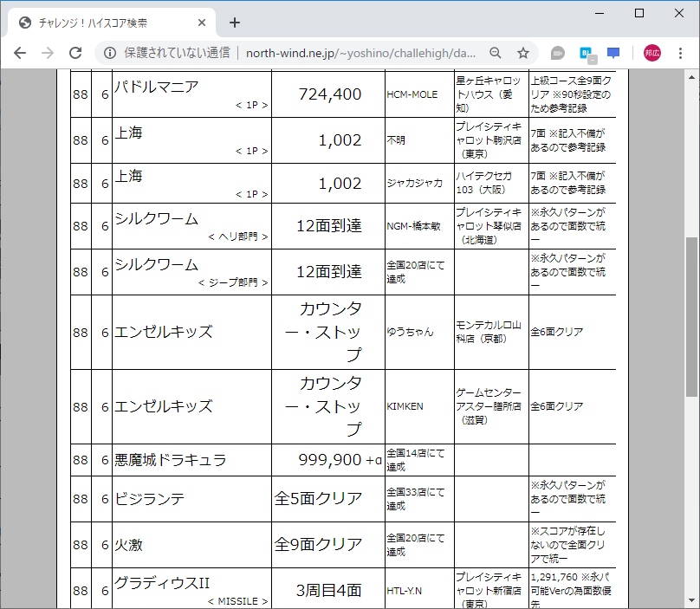Open the page zoom magnifier in the address bar
This screenshot has height=609, width=700.
(x=495, y=53)
